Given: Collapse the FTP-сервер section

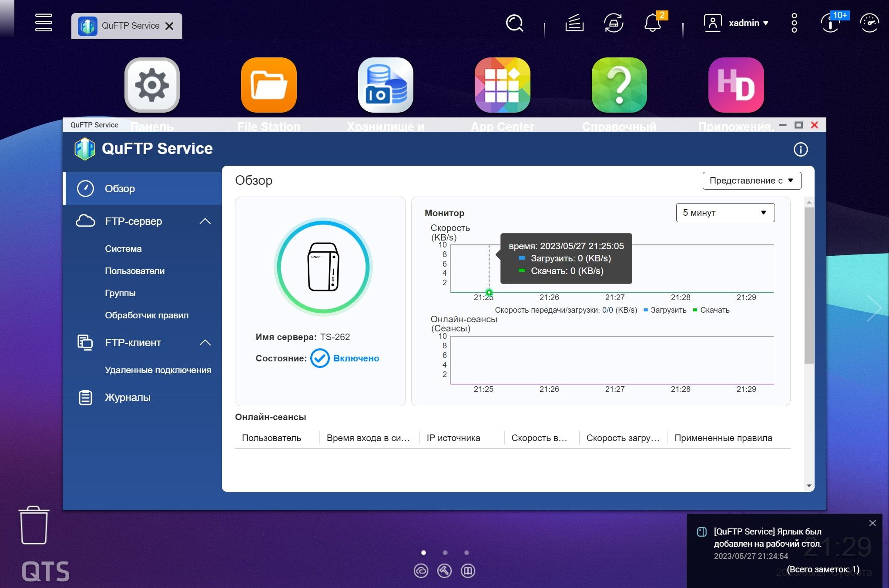Looking at the screenshot, I should click(x=205, y=221).
